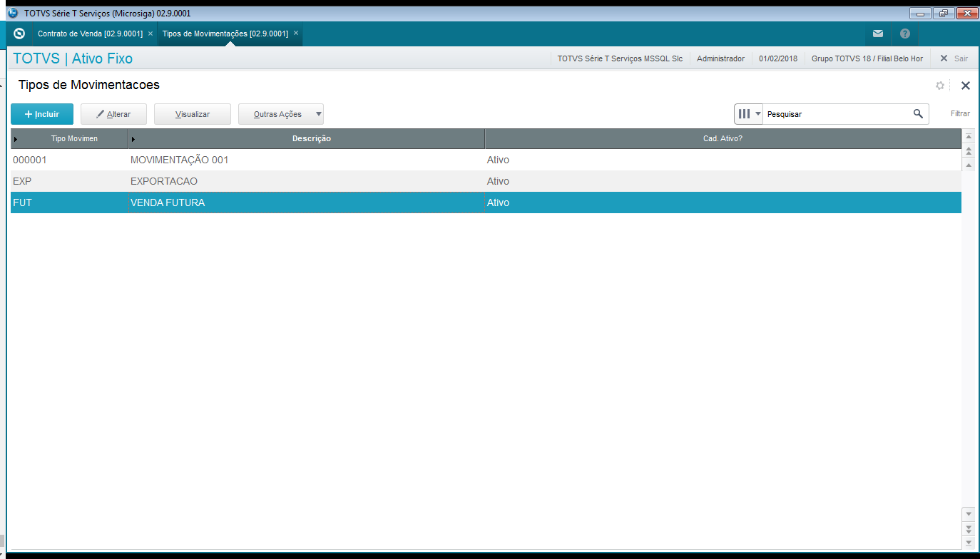Click the magnifier search icon

pos(919,113)
